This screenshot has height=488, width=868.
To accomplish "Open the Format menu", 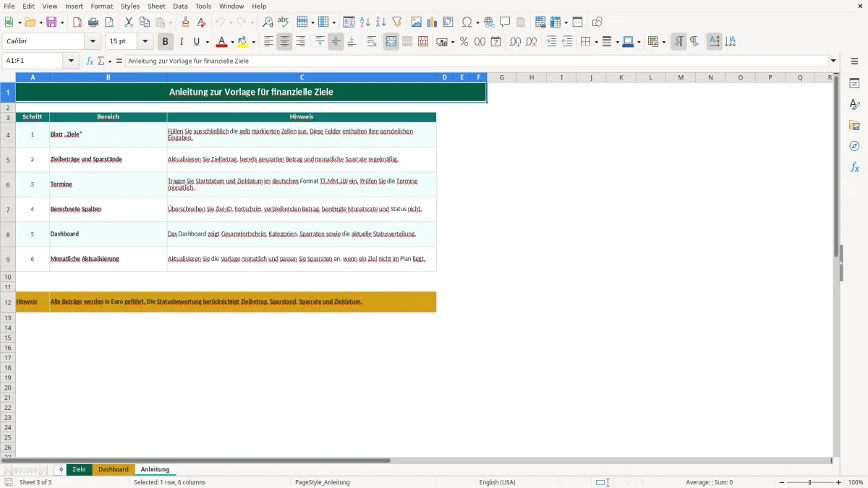I will pos(102,6).
